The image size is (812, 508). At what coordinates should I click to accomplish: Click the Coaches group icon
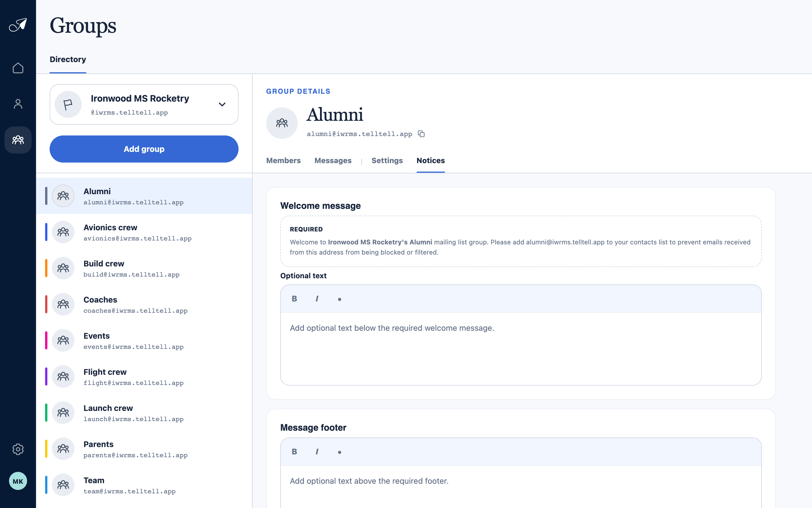(63, 304)
